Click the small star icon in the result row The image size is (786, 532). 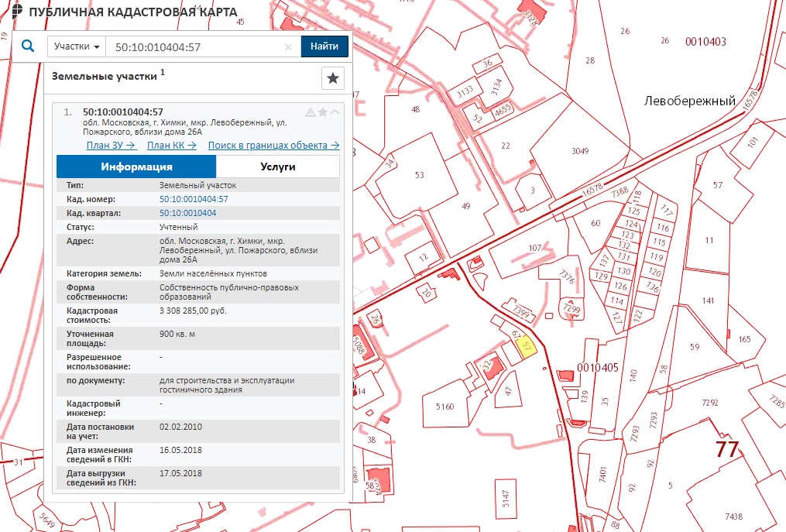pos(323,112)
